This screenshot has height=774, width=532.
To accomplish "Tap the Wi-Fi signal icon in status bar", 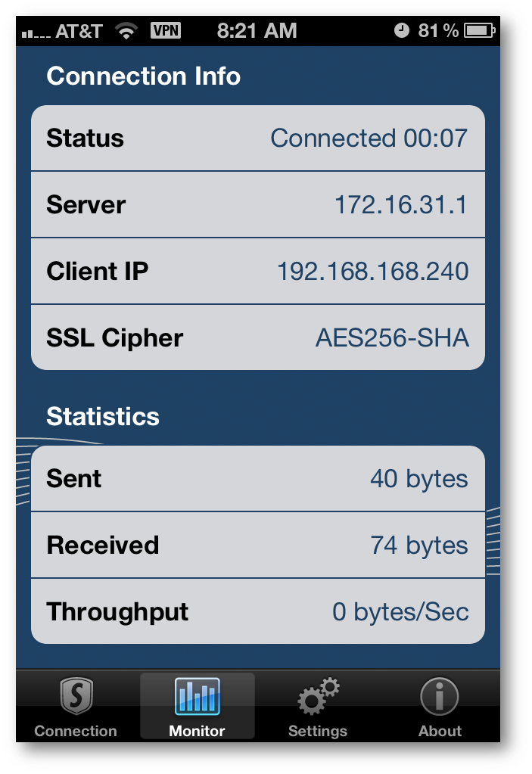I will pos(126,31).
